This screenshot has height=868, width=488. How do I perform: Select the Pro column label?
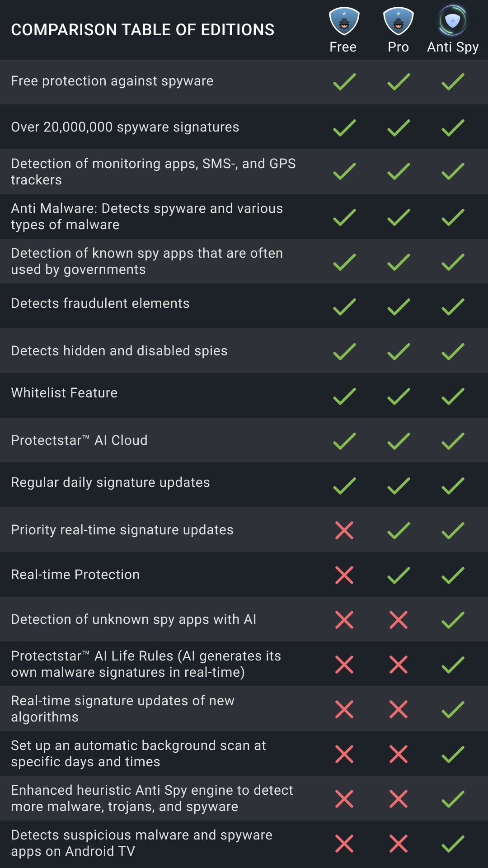pyautogui.click(x=398, y=47)
